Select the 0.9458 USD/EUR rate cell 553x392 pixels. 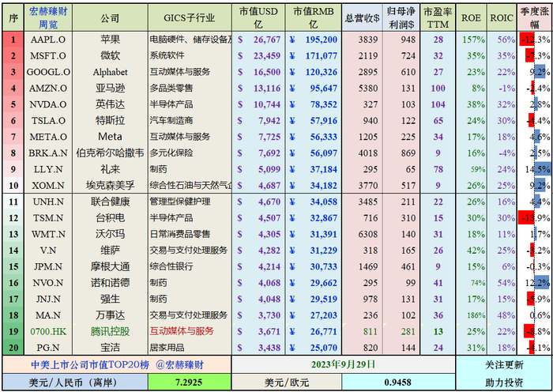coord(398,382)
